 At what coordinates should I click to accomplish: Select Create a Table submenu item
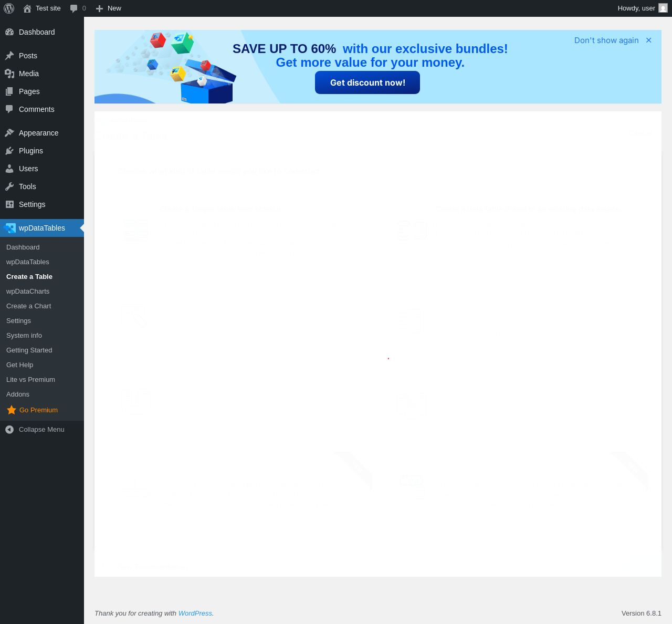click(x=29, y=277)
